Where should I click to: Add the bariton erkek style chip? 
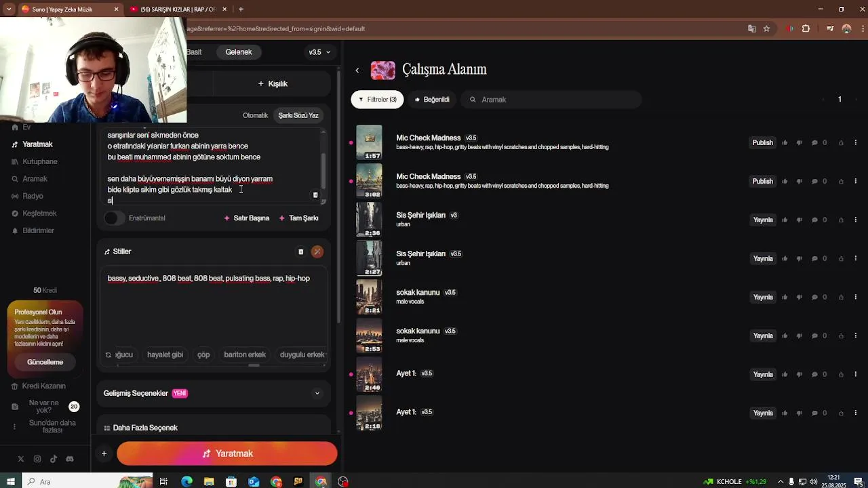pyautogui.click(x=245, y=354)
